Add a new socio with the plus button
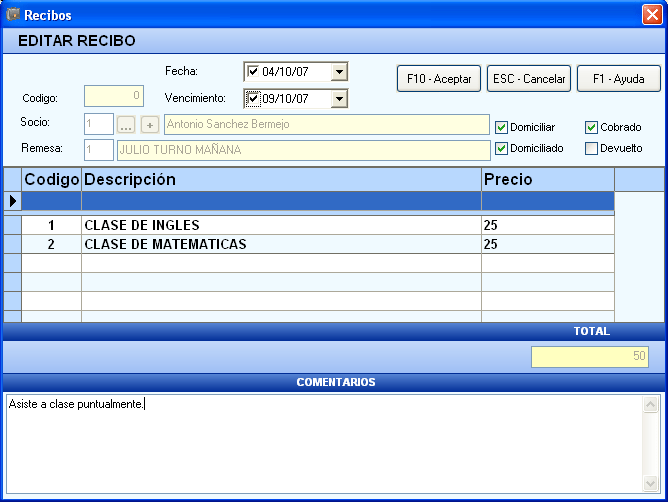Screen dimensions: 668x502 coord(150,124)
